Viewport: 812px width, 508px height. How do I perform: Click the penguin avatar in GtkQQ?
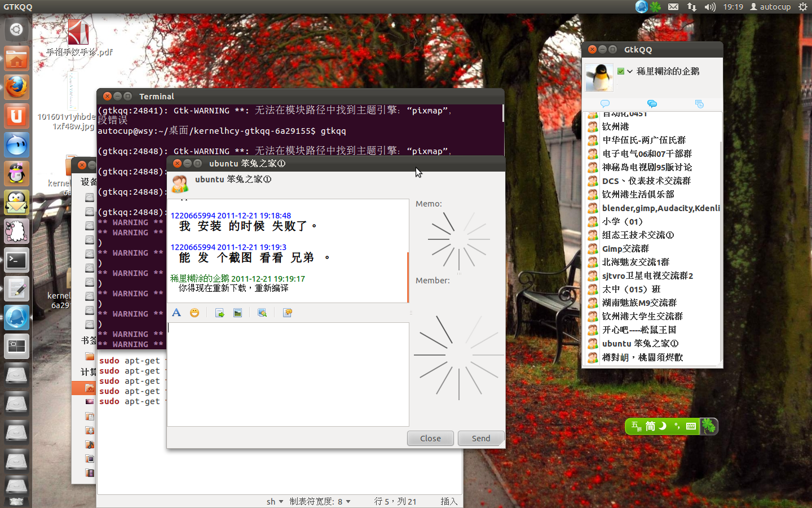click(x=599, y=77)
